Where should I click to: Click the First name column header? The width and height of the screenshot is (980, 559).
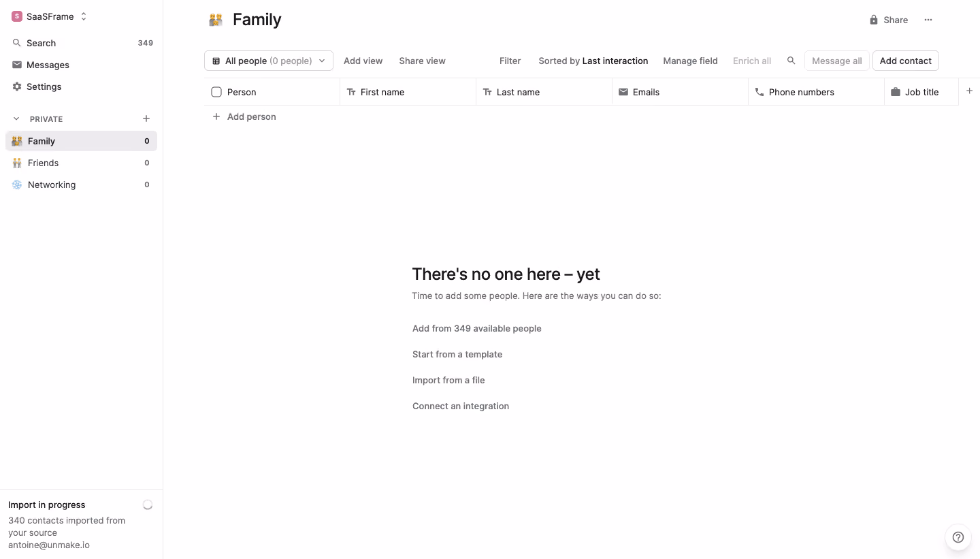[x=408, y=92]
